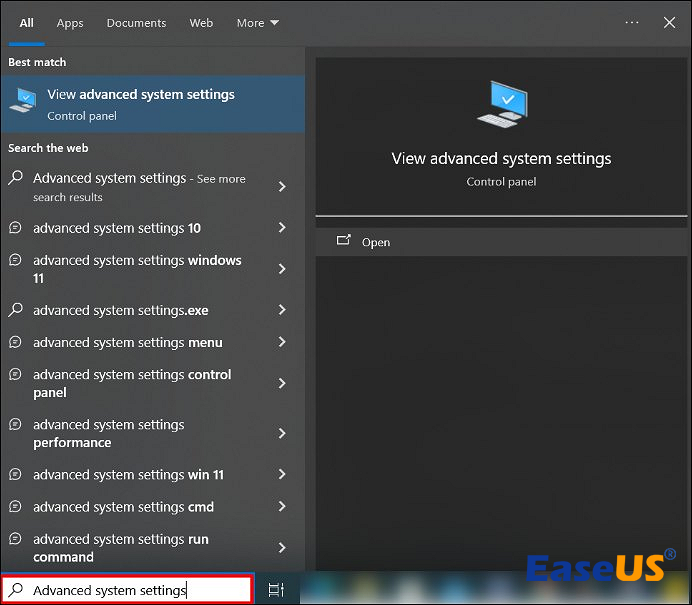Expand arrow for 'advanced system settings cmd'

click(x=282, y=507)
